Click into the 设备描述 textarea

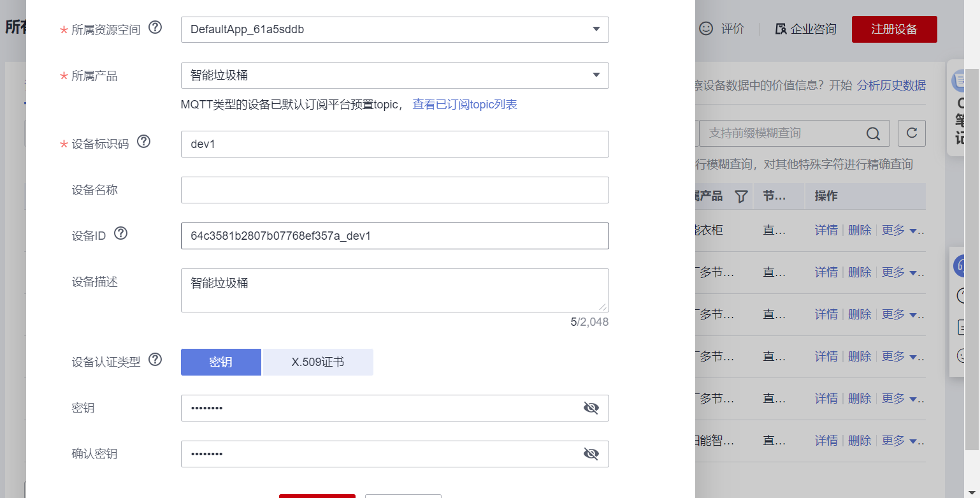click(x=395, y=290)
